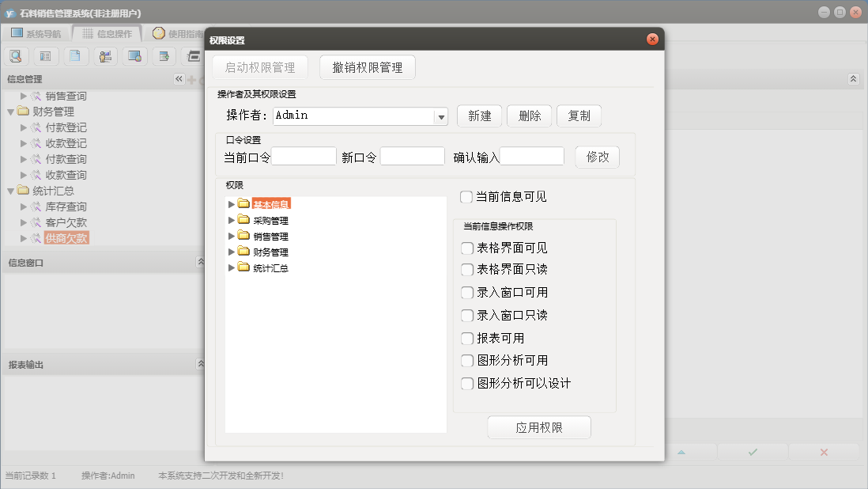The width and height of the screenshot is (868, 489).
Task: Click the green checkmark icon in main window
Action: 753,453
